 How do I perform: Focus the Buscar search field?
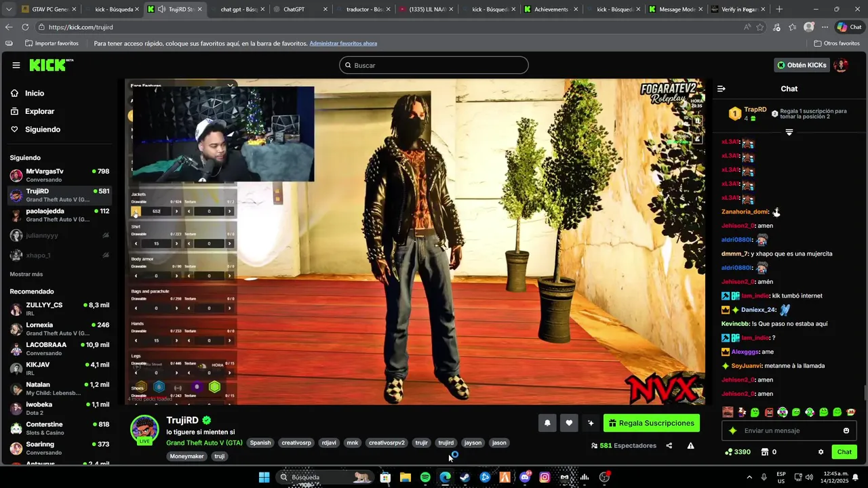pyautogui.click(x=434, y=65)
